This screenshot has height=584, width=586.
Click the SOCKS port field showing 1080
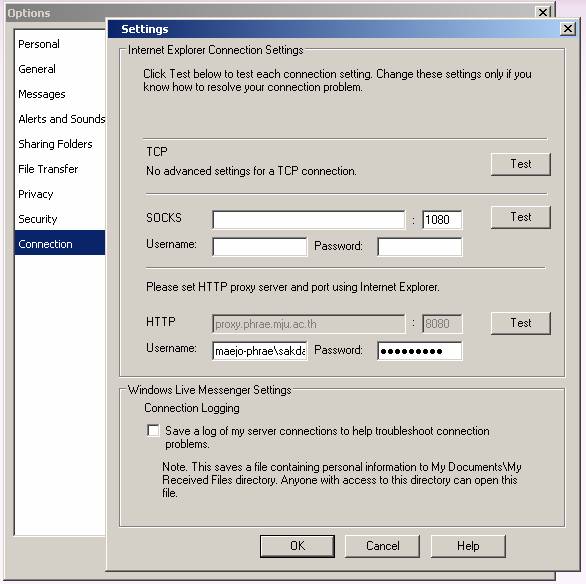pyautogui.click(x=442, y=220)
